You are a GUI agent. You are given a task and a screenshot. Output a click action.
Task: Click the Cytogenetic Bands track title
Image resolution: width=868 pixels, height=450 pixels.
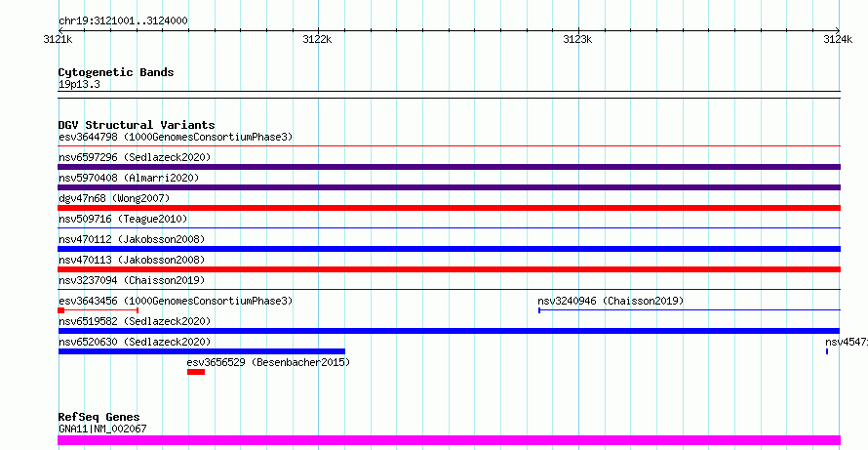click(x=116, y=72)
